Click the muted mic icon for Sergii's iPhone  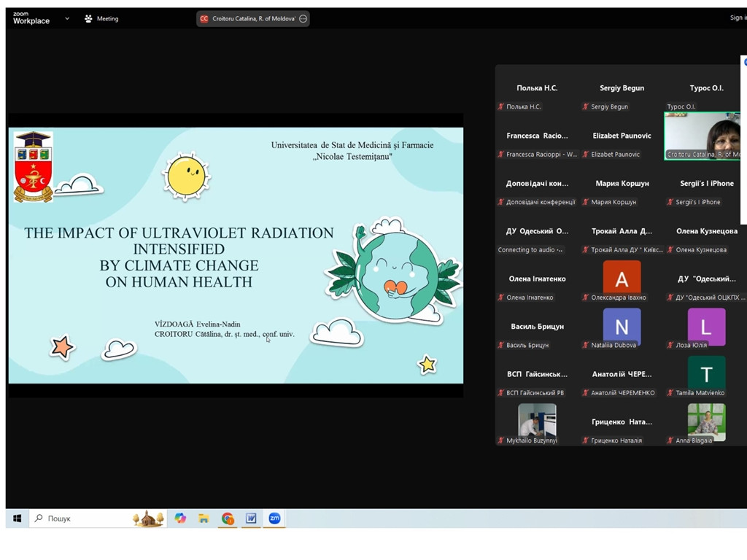670,202
